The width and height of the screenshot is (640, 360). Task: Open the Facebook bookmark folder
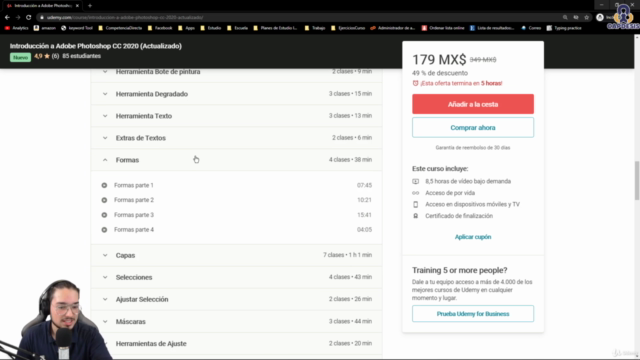pyautogui.click(x=160, y=28)
